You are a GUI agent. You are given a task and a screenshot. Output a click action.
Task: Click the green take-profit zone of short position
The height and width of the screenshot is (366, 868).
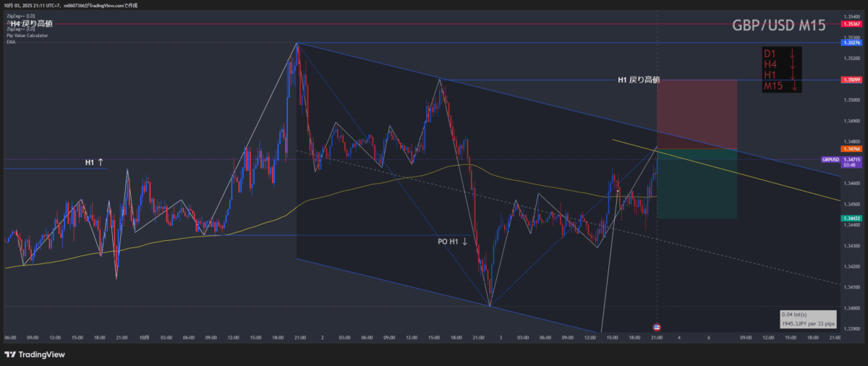click(697, 183)
